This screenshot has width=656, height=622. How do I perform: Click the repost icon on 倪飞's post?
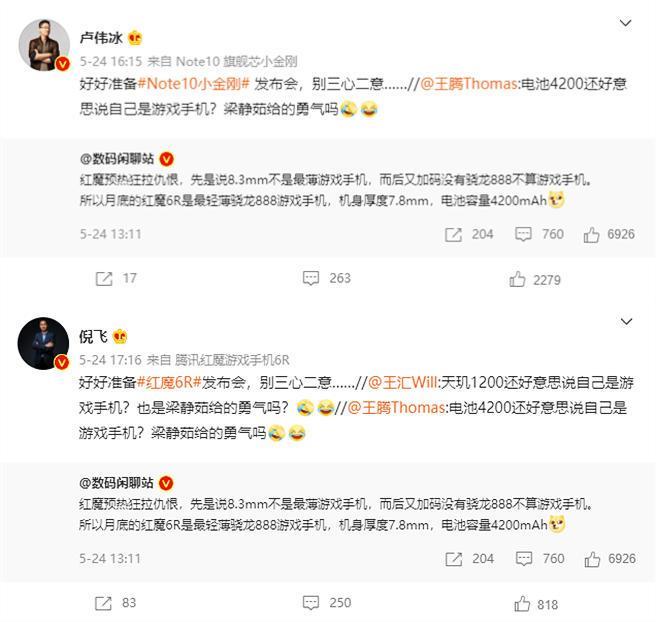[103, 603]
